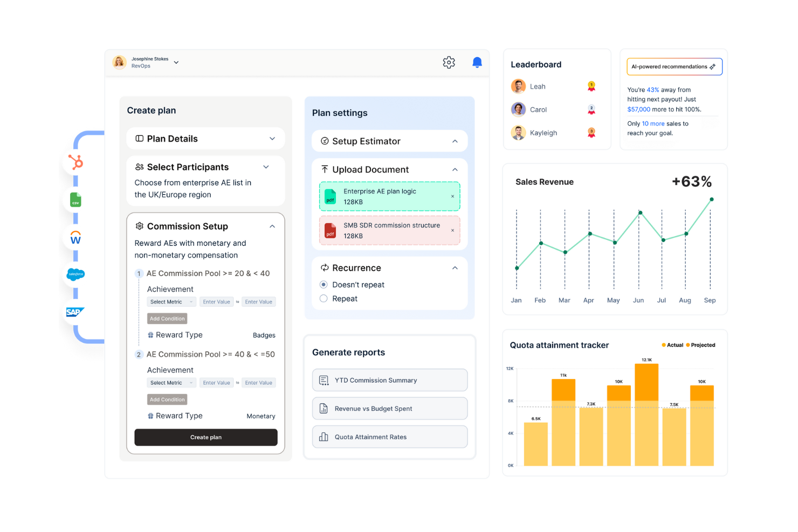
Task: Click the HubSpot integration icon
Action: click(x=75, y=162)
